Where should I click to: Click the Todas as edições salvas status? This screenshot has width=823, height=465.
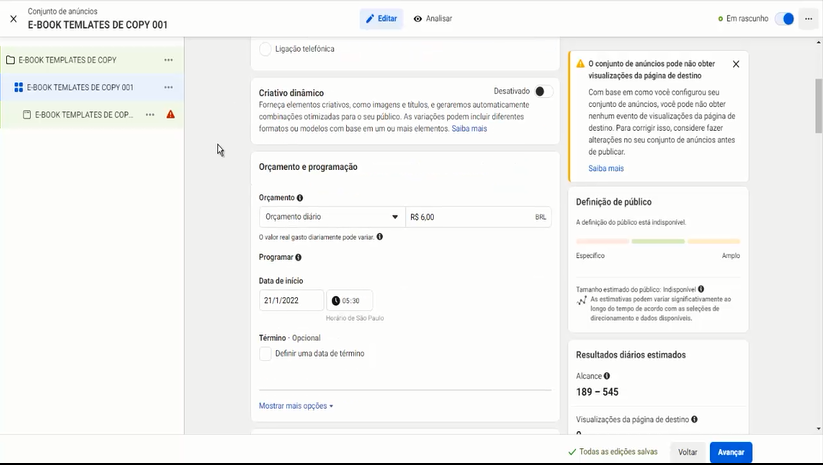pyautogui.click(x=613, y=452)
